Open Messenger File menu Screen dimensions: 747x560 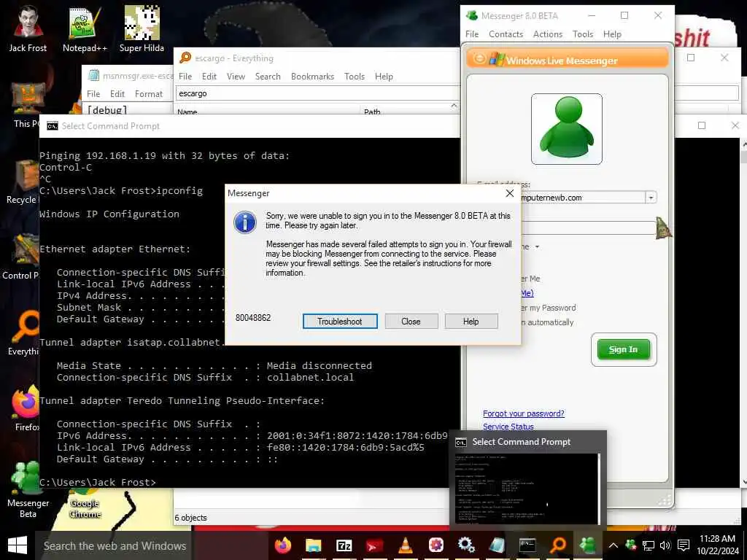pyautogui.click(x=472, y=34)
